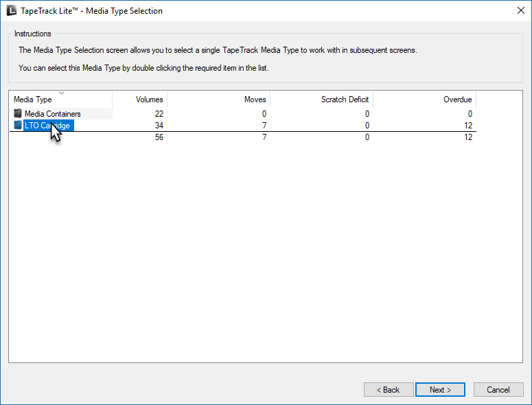Click the total Volumes value 56
The width and height of the screenshot is (532, 405).
click(x=159, y=137)
